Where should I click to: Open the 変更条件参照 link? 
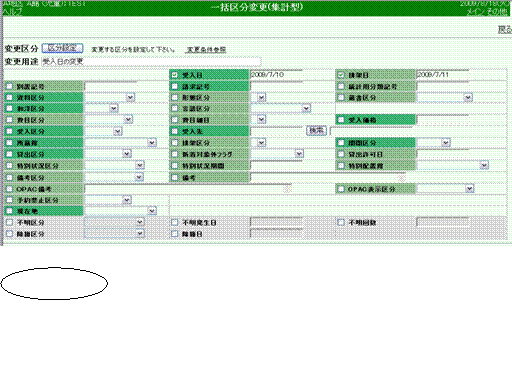tap(206, 50)
